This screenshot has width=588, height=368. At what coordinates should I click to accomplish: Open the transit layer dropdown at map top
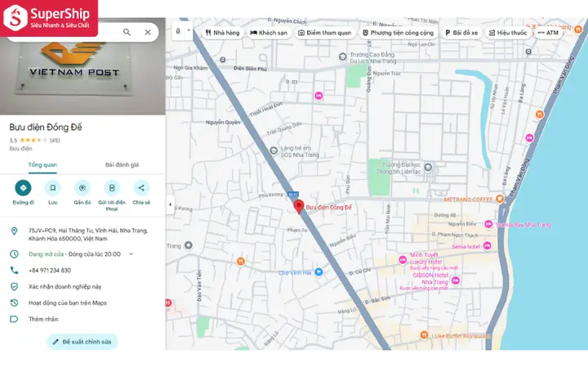pos(183,30)
